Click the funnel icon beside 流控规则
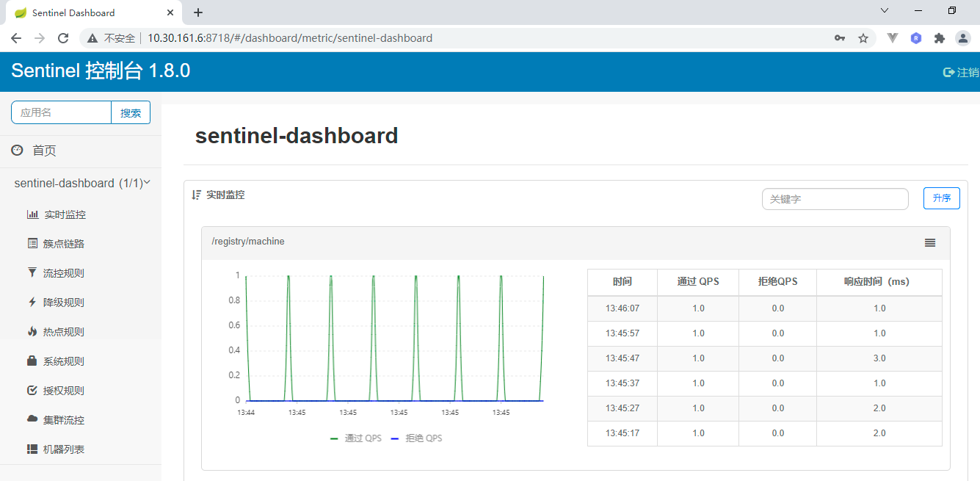This screenshot has width=980, height=481. tap(32, 272)
